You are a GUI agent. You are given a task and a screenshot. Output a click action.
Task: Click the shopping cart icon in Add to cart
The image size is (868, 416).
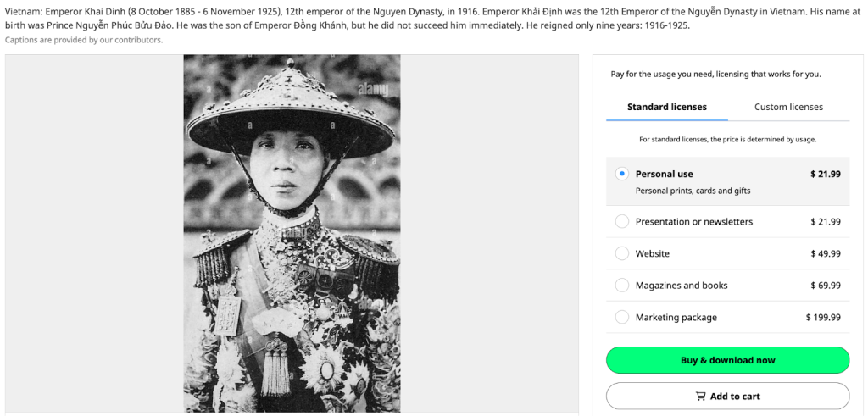click(x=700, y=396)
